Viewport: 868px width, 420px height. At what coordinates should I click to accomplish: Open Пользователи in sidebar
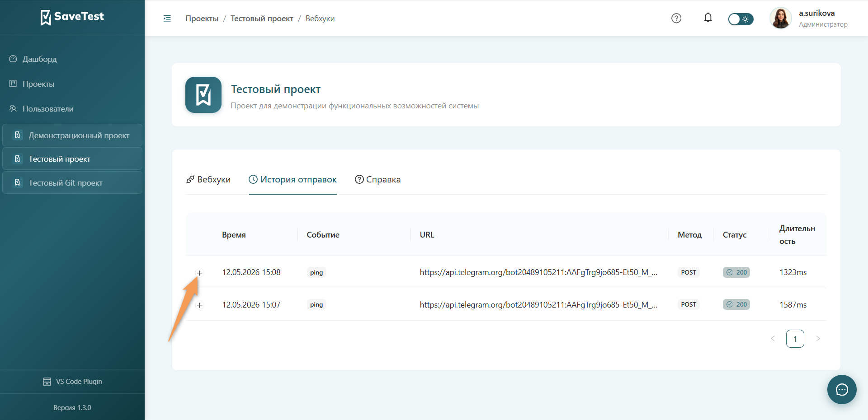(41, 109)
